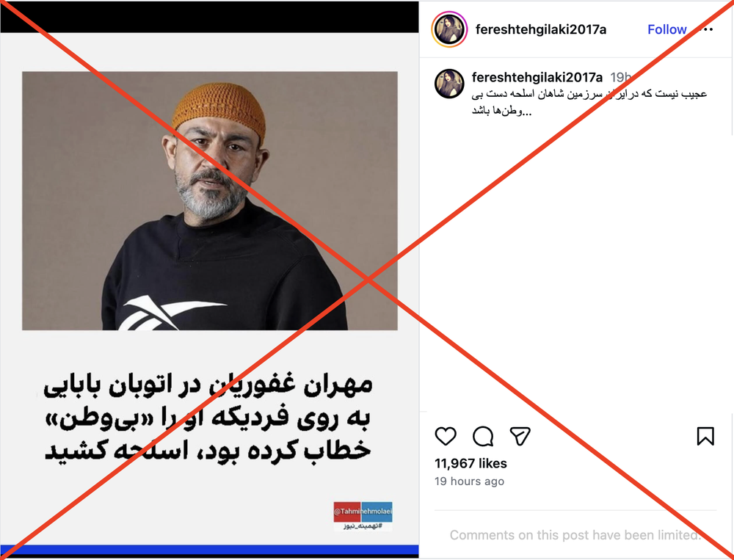Share post via paper plane icon

pyautogui.click(x=520, y=437)
